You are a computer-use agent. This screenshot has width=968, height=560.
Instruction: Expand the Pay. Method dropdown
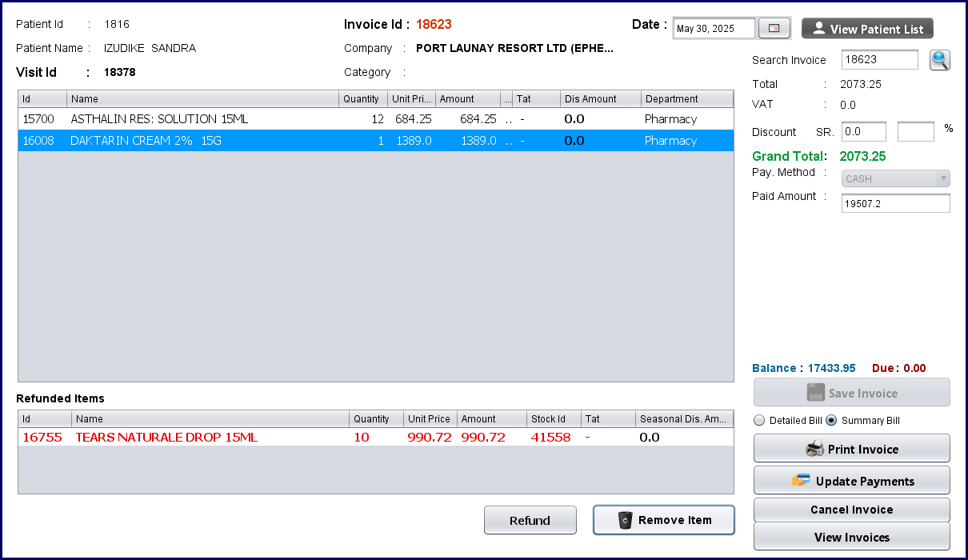tap(895, 178)
